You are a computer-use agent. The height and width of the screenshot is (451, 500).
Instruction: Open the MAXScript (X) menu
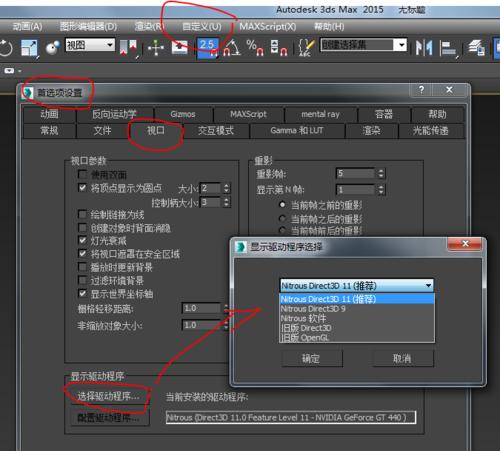click(268, 26)
